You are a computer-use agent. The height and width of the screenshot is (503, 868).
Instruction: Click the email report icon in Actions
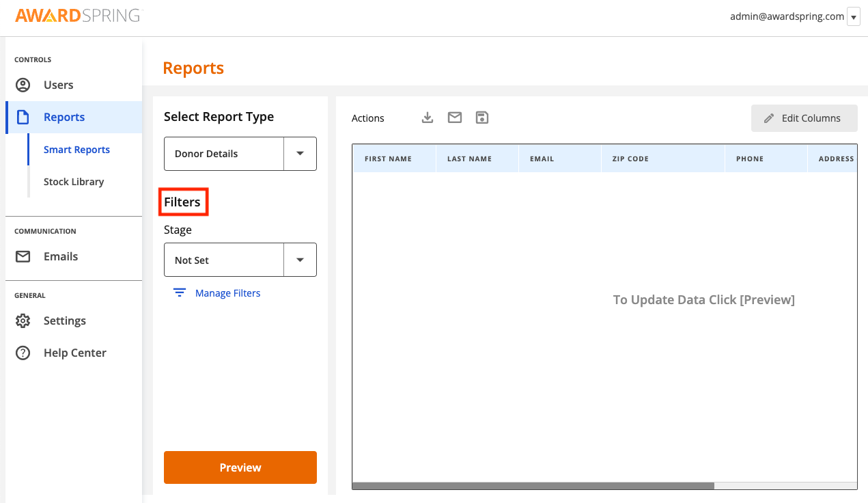pos(454,117)
